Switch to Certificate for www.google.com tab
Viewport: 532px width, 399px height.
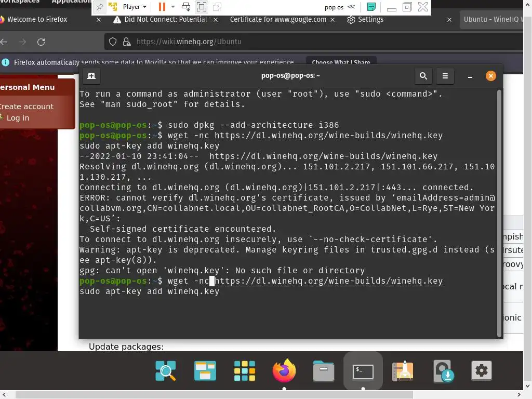coord(278,19)
